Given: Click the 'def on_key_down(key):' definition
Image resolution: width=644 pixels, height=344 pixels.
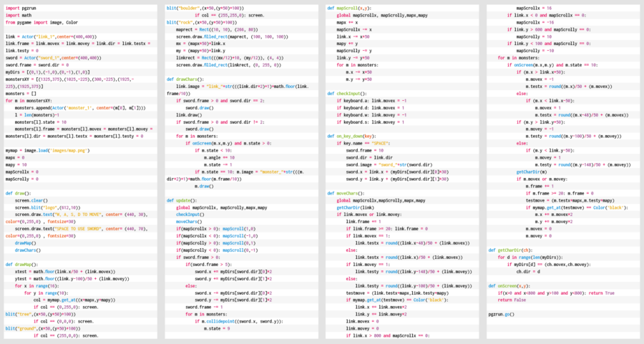Looking at the screenshot, I should tap(354, 136).
